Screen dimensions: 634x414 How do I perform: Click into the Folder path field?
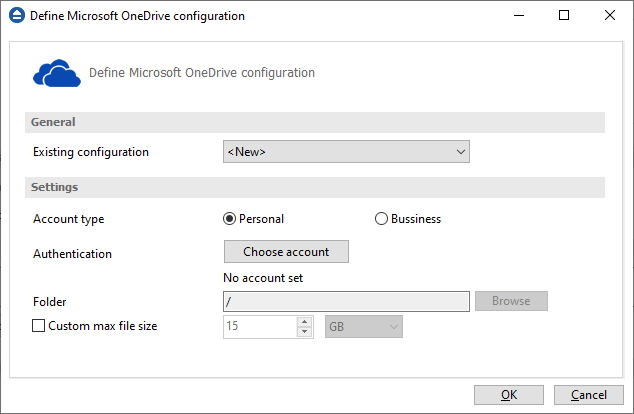(x=346, y=301)
